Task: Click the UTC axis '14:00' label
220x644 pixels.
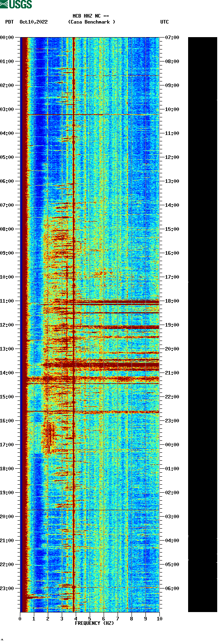Action: click(x=172, y=205)
